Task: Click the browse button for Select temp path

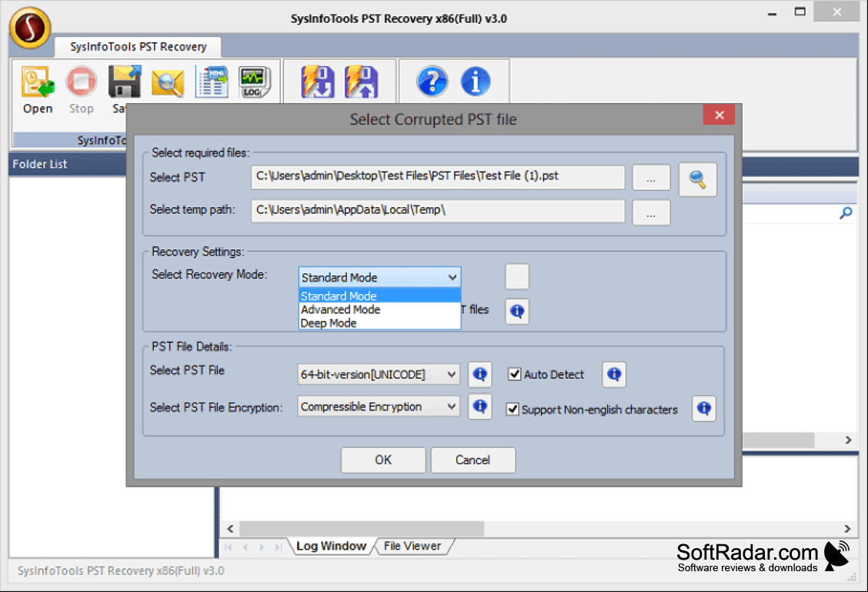Action: (651, 212)
